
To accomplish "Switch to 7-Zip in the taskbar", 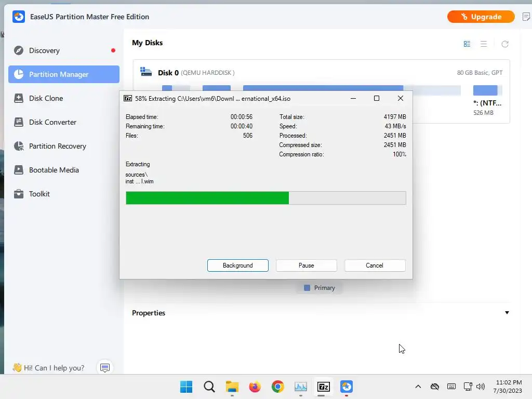I will click(x=323, y=387).
